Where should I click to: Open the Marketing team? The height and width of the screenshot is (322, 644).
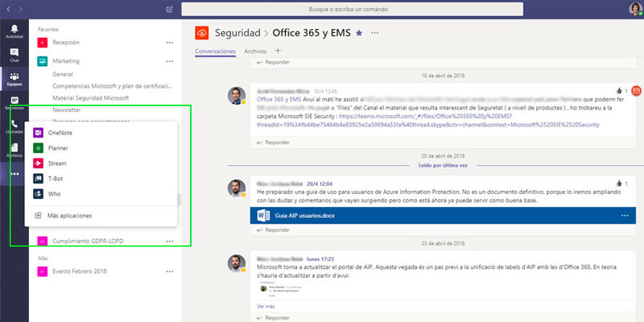66,61
